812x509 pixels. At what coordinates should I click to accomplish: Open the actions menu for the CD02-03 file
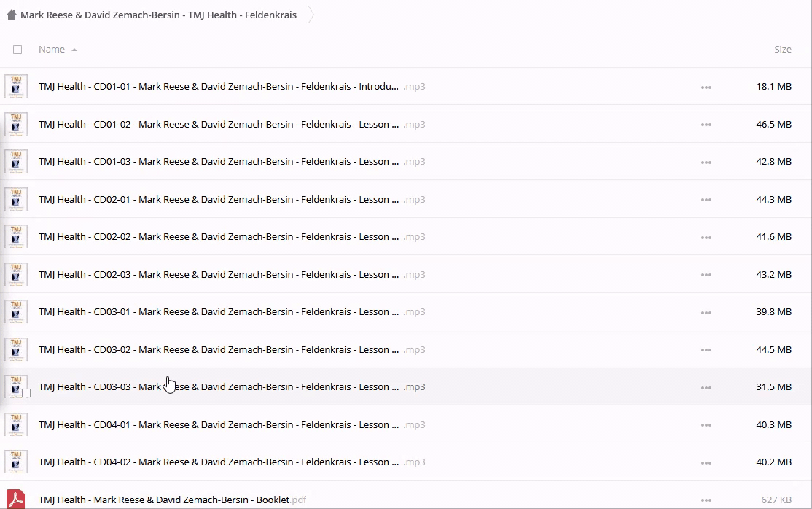(706, 275)
